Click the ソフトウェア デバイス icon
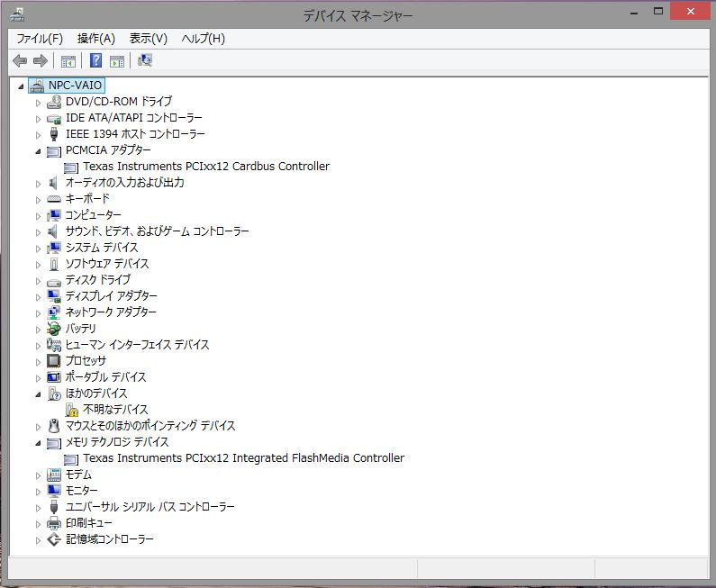 pyautogui.click(x=54, y=264)
